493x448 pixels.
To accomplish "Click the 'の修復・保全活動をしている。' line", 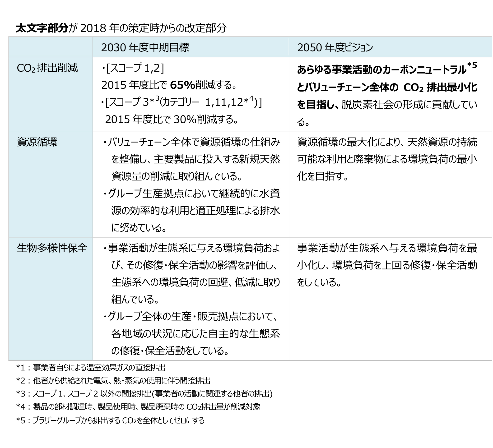I will [170, 351].
